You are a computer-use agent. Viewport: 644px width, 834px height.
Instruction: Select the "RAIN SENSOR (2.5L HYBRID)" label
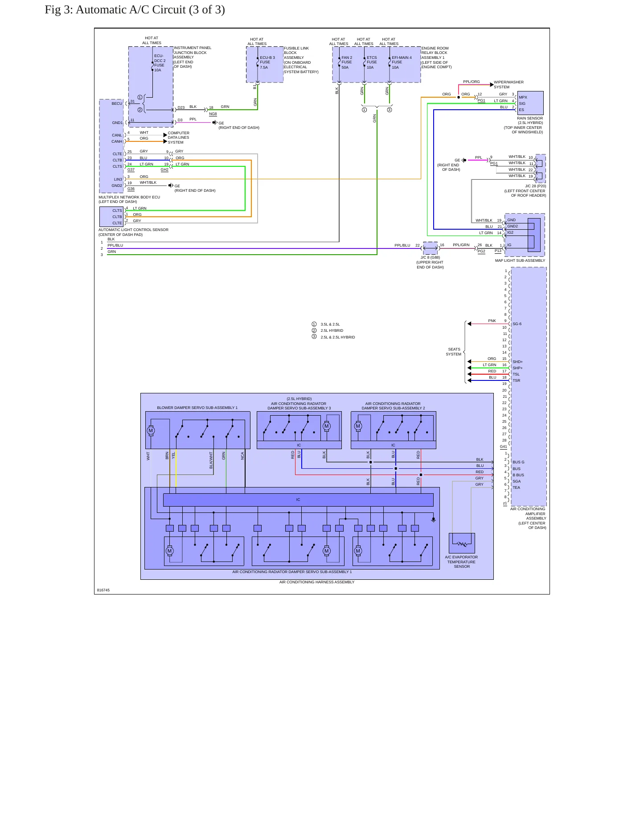coord(530,120)
